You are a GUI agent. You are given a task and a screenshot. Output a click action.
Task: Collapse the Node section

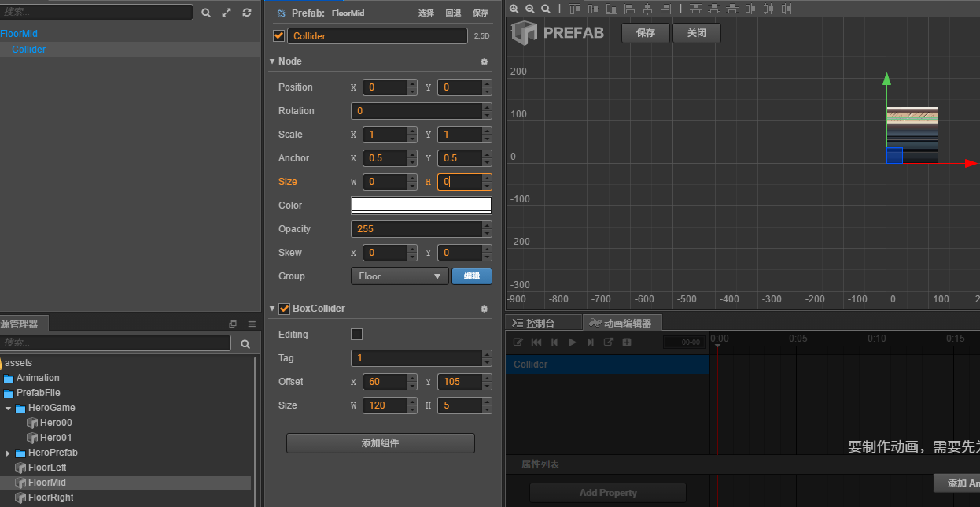pos(272,61)
